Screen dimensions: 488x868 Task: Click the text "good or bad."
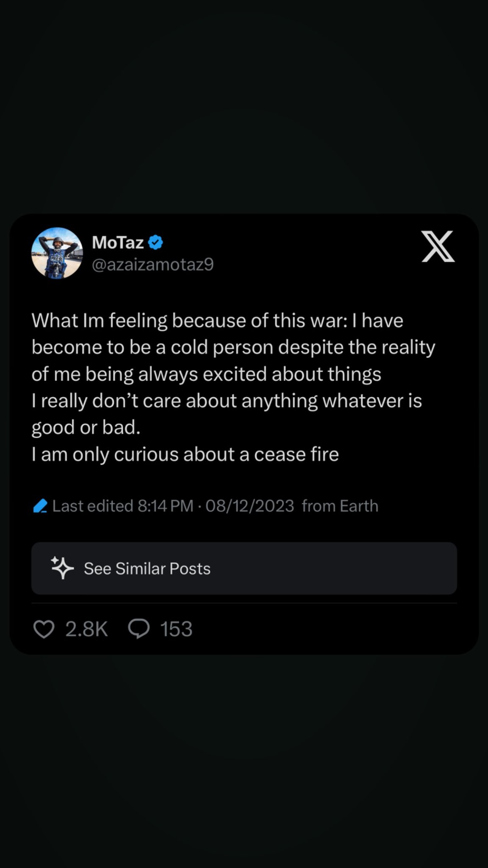[86, 427]
